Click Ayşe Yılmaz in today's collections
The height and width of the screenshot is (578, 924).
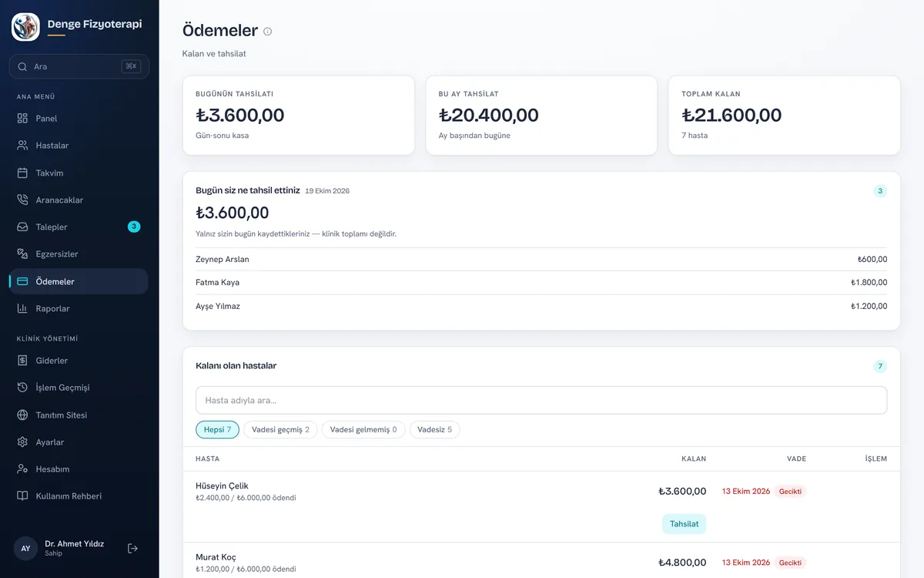point(218,306)
